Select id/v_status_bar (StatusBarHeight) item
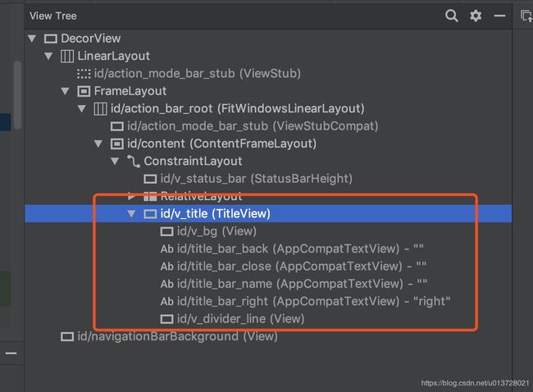Screen dimensions: 533x392 (x=248, y=179)
